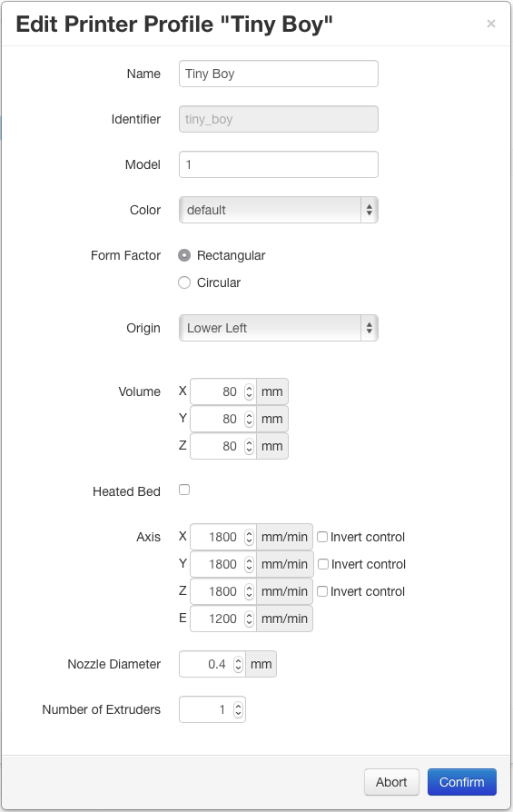
Task: Select the Circular form factor
Action: click(184, 282)
